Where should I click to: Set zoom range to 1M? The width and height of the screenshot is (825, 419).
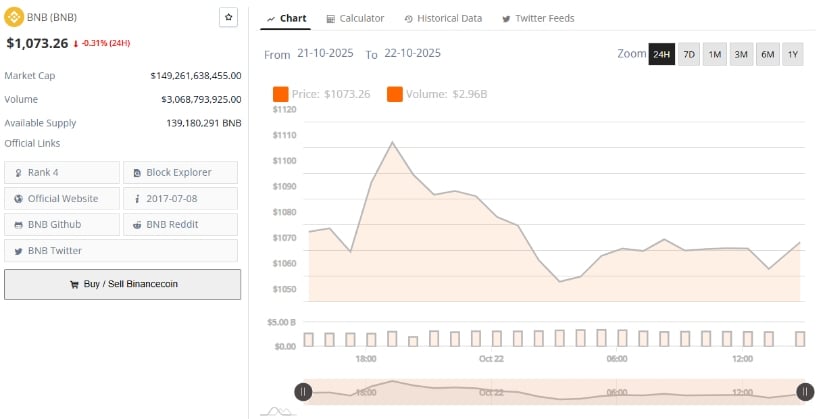pyautogui.click(x=714, y=54)
